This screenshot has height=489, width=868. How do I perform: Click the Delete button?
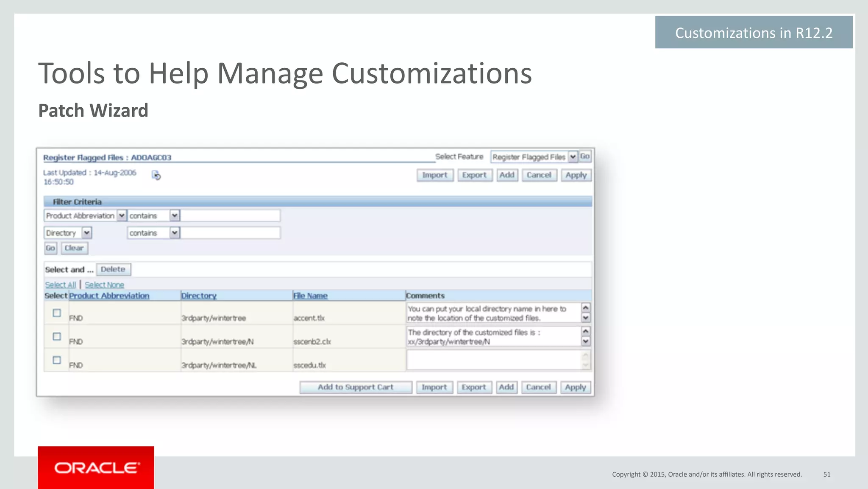point(113,269)
